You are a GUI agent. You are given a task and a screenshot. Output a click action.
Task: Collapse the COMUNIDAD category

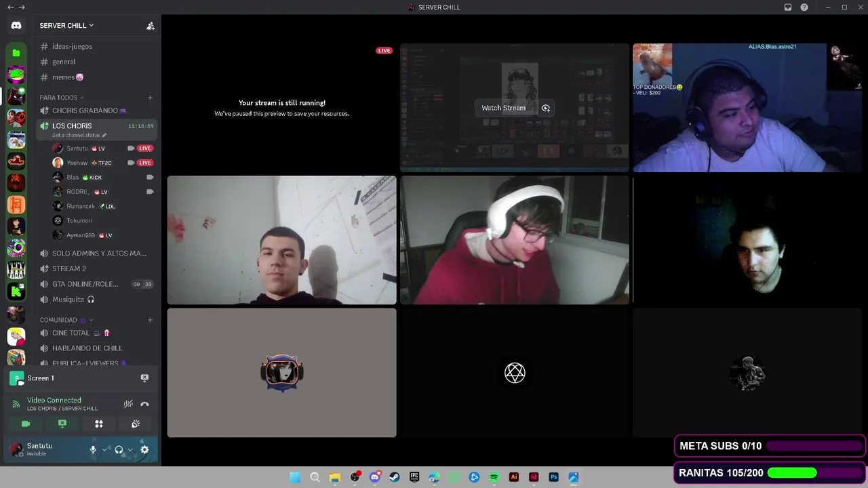(x=66, y=320)
